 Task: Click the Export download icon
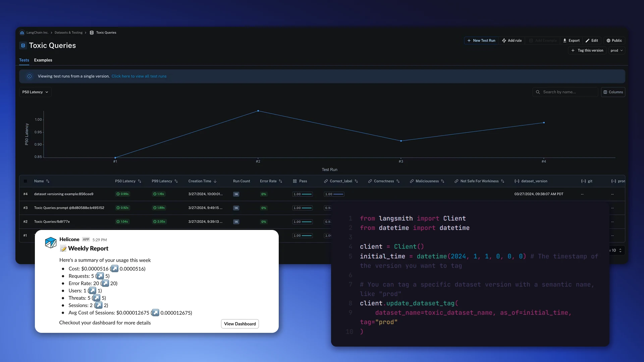pos(566,40)
